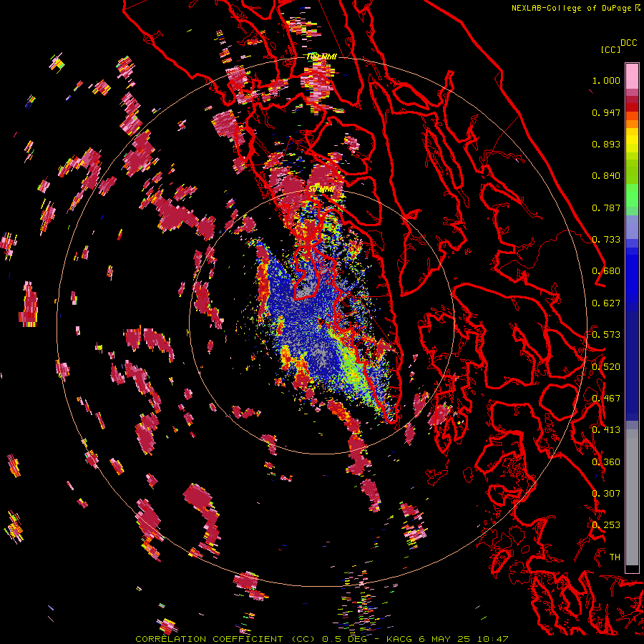Select the 0.947 scale value

coord(606,112)
